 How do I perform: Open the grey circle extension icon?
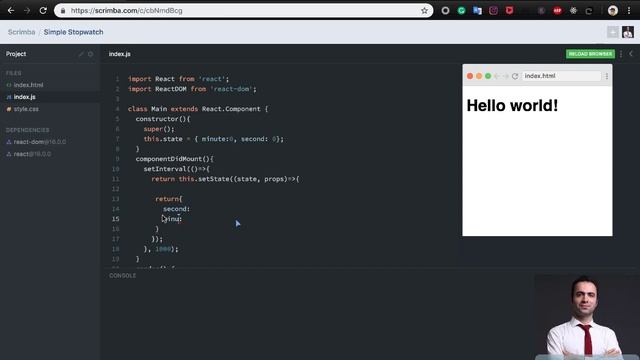click(x=445, y=11)
